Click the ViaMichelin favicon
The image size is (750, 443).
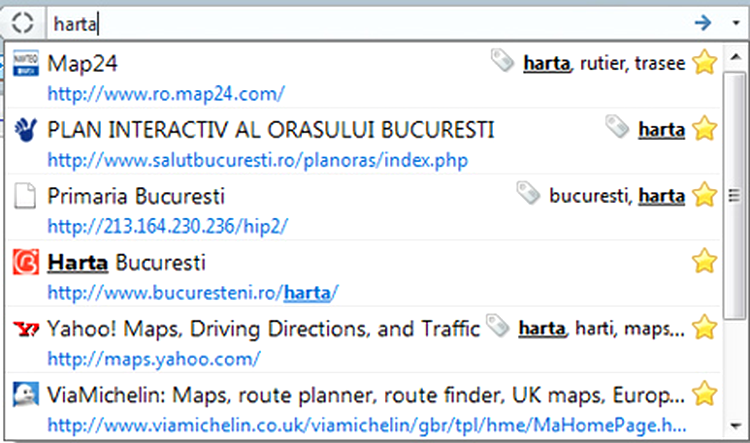point(25,395)
